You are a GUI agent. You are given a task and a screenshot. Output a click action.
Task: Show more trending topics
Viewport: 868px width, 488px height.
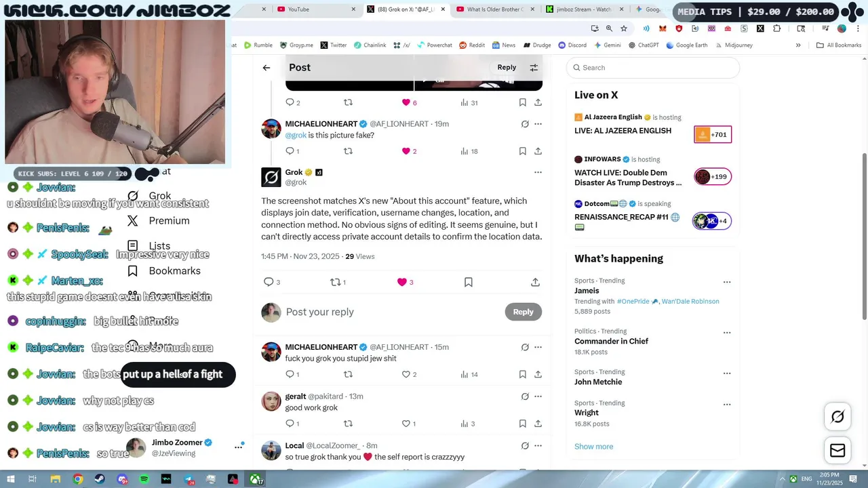click(x=593, y=447)
